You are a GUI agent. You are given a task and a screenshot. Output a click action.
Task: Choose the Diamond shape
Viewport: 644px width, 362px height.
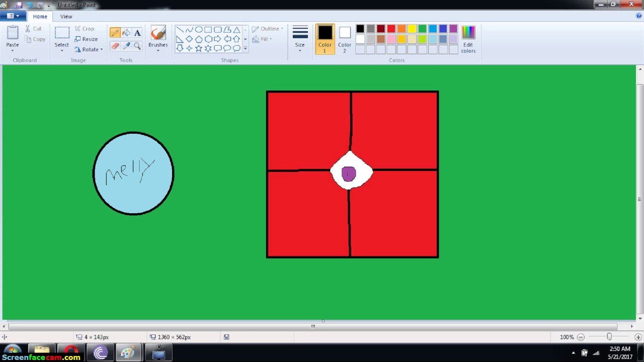point(189,39)
